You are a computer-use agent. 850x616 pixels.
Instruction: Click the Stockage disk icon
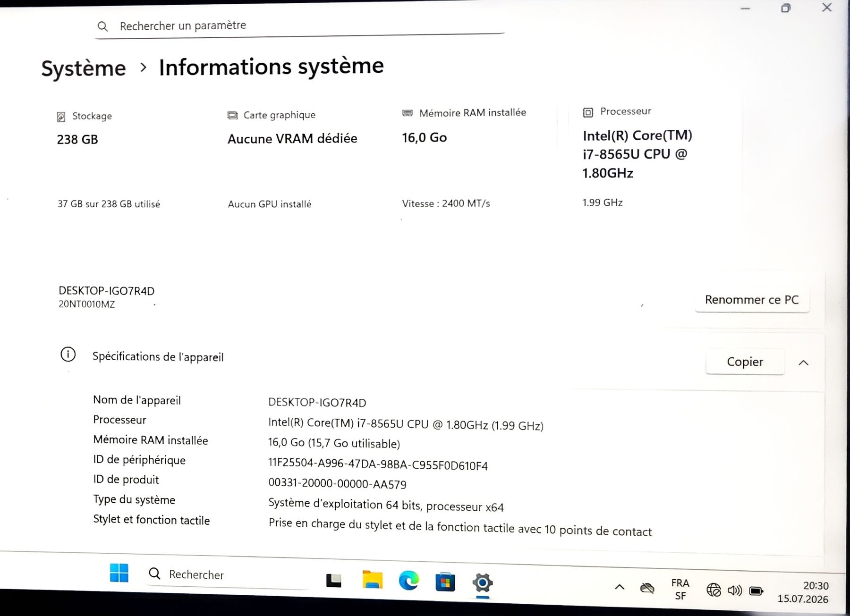tap(61, 117)
